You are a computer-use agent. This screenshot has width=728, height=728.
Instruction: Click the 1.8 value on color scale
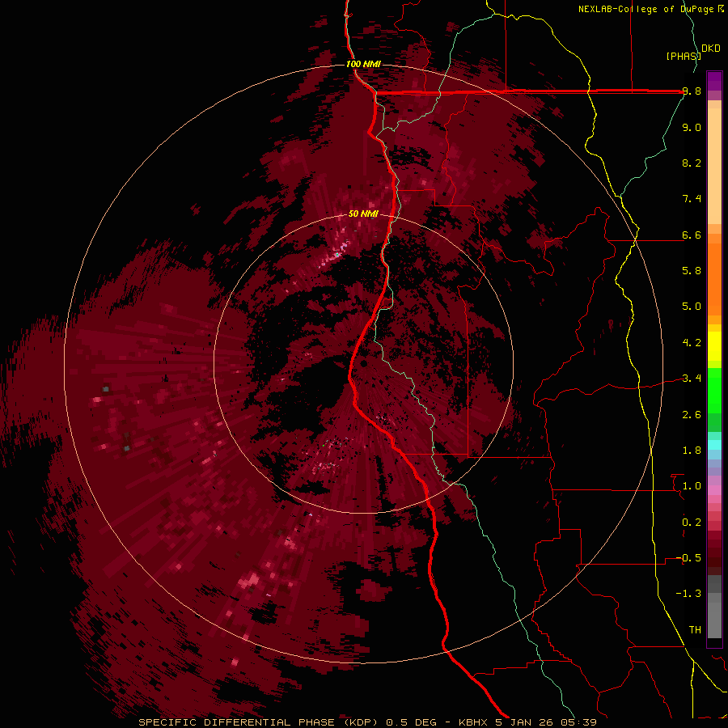[692, 451]
